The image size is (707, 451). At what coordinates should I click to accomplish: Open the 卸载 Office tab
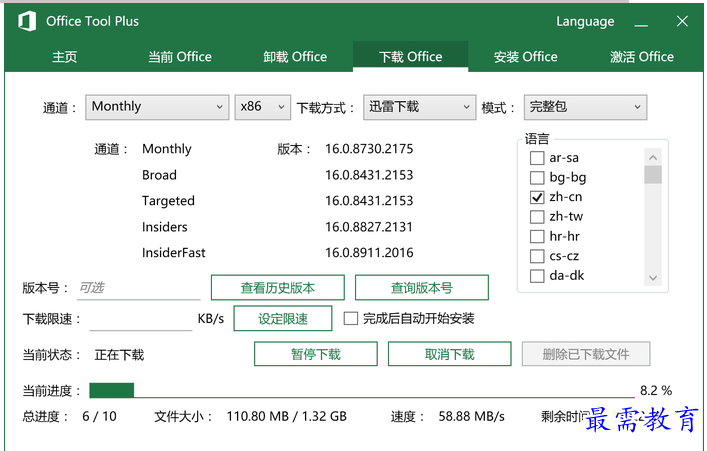click(x=295, y=57)
